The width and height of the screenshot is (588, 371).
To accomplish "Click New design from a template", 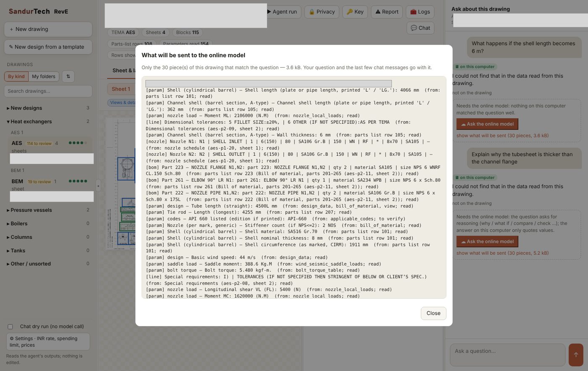I will [48, 47].
